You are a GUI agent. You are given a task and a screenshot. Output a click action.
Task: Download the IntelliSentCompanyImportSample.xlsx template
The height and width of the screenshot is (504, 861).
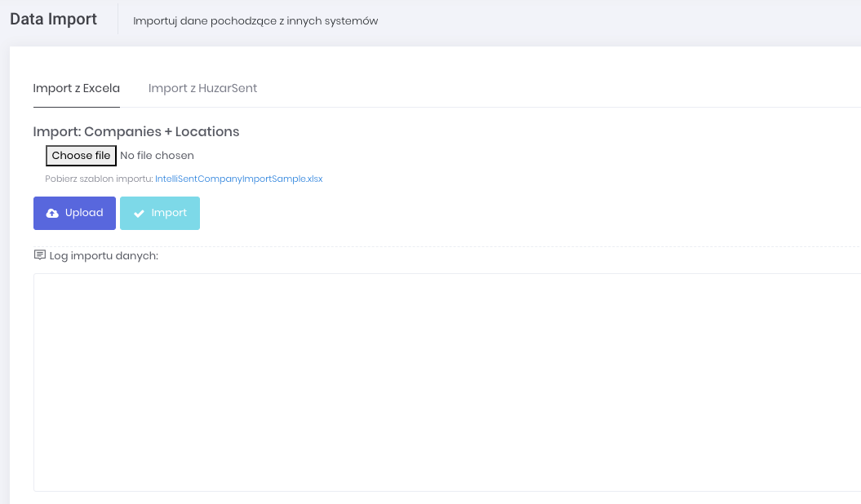tap(238, 179)
